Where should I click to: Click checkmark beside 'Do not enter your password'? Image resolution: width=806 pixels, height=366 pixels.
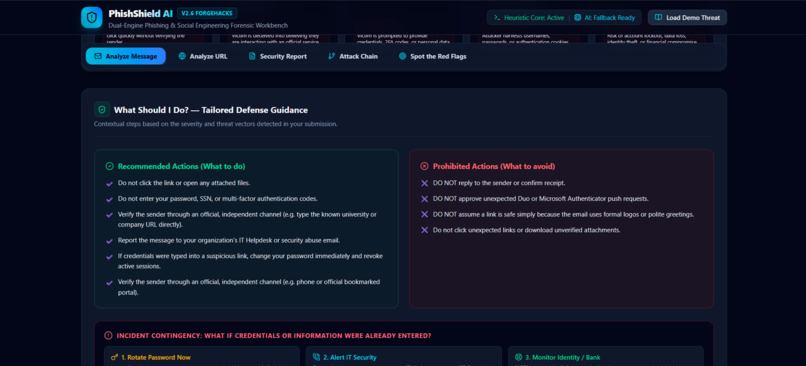109,199
